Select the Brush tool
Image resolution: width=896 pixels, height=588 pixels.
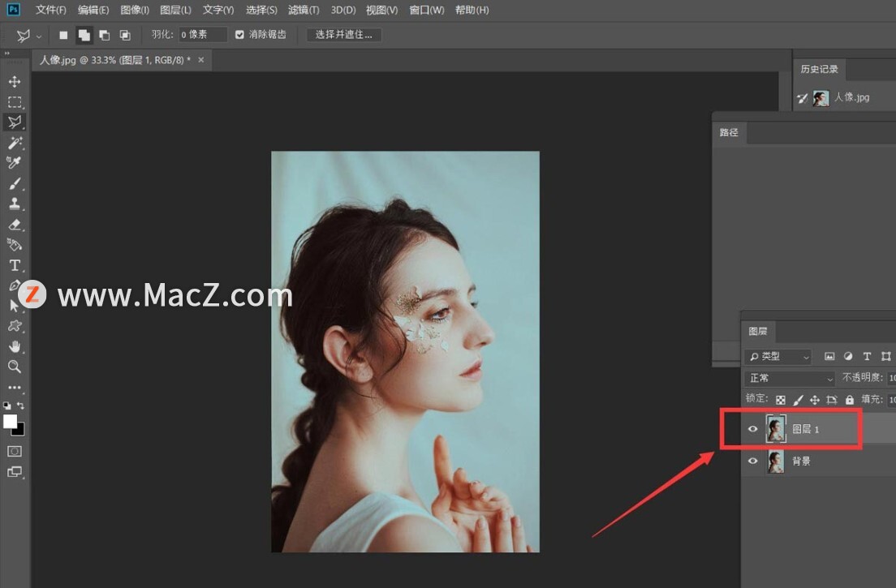click(x=14, y=183)
